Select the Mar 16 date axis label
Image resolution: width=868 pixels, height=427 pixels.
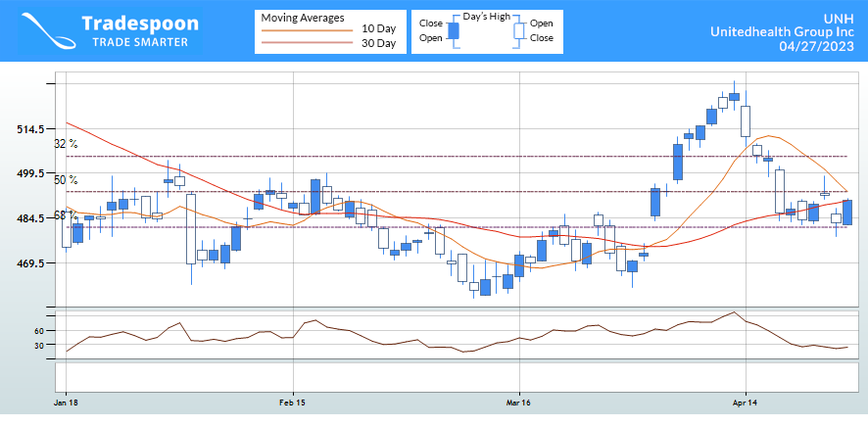(518, 403)
